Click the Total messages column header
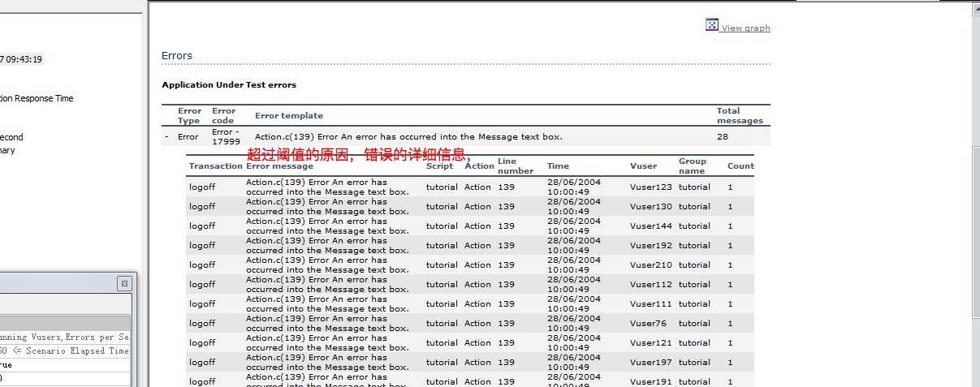 pos(740,116)
